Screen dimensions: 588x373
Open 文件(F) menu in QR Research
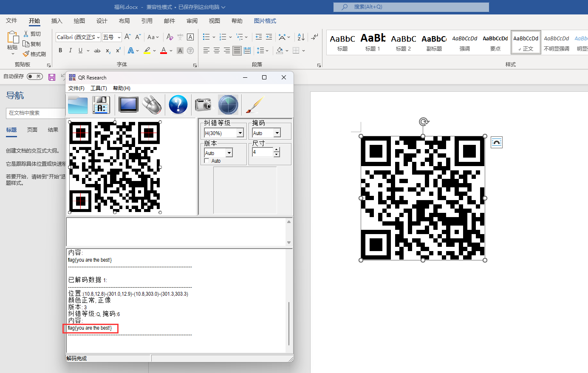point(76,88)
